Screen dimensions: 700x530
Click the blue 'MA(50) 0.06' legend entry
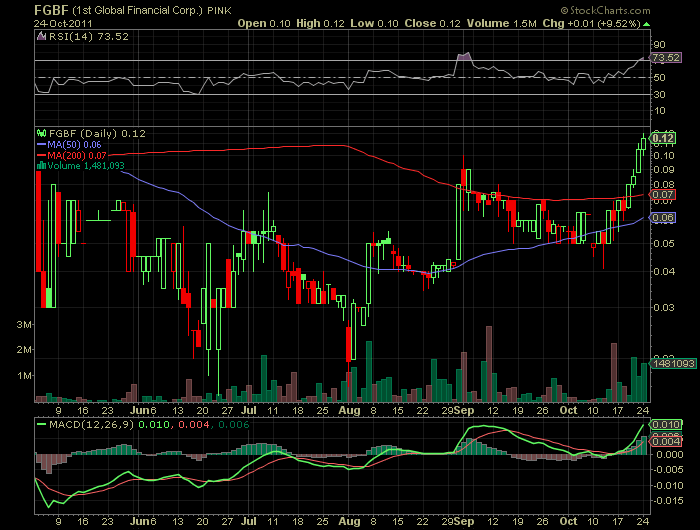pyautogui.click(x=69, y=145)
